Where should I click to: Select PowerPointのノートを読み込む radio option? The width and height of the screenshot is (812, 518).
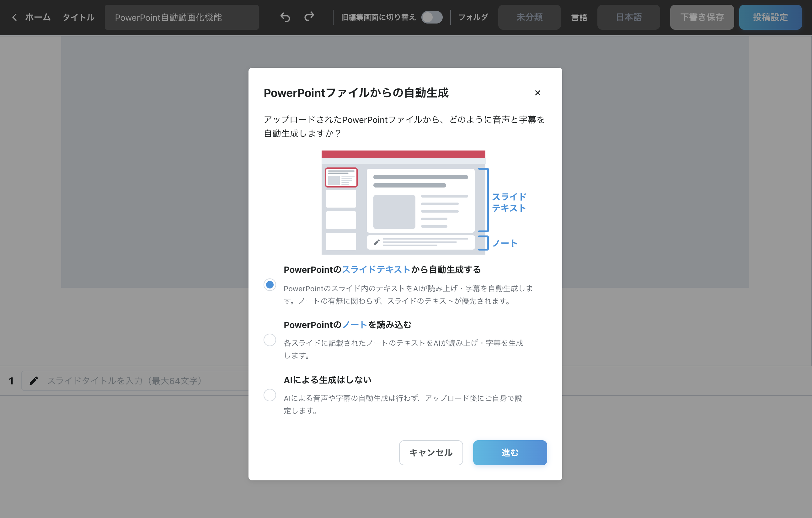270,340
